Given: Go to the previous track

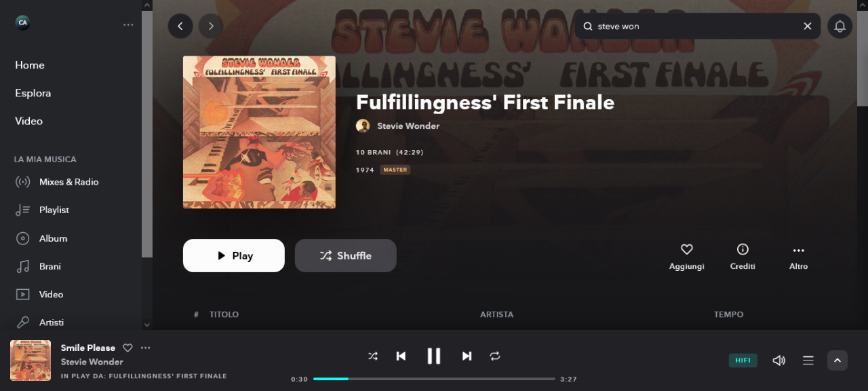Looking at the screenshot, I should (x=401, y=356).
